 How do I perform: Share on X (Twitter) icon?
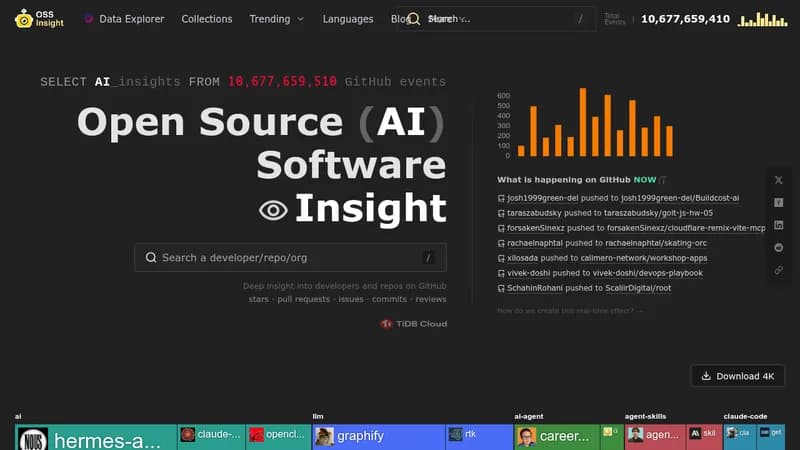point(779,180)
